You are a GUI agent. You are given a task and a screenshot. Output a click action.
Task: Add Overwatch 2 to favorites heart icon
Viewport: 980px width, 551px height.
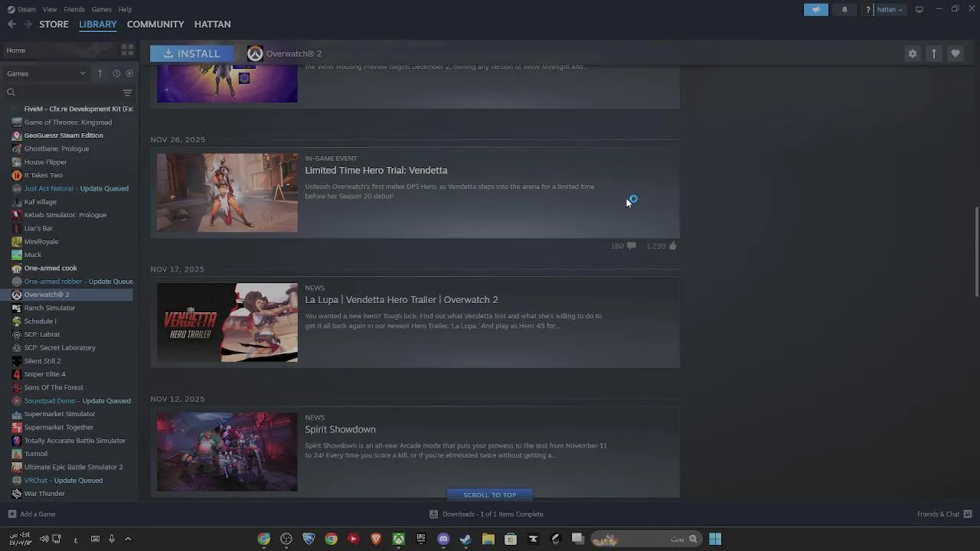955,54
